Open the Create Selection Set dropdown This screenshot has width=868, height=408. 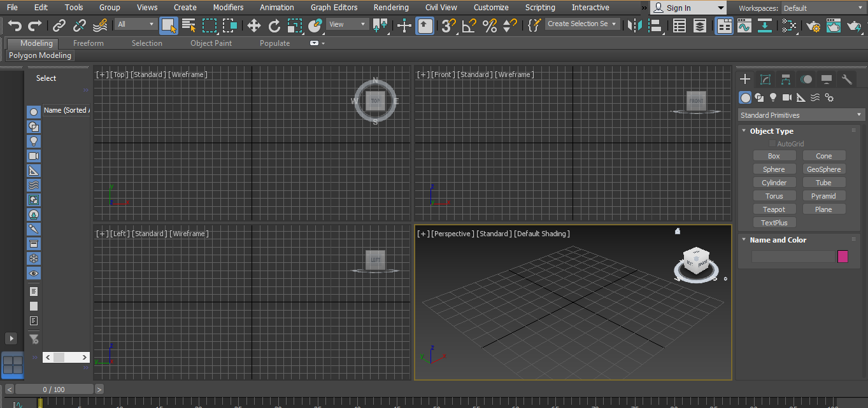(583, 24)
